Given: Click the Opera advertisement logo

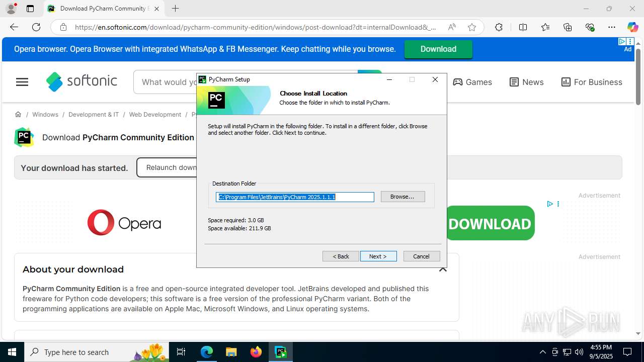Looking at the screenshot, I should pyautogui.click(x=124, y=223).
